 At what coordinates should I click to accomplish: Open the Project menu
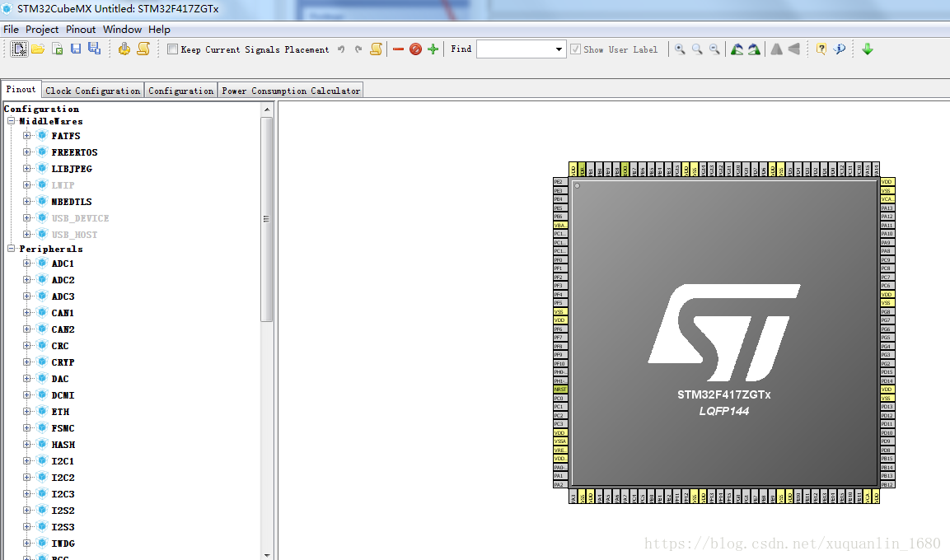pyautogui.click(x=42, y=29)
